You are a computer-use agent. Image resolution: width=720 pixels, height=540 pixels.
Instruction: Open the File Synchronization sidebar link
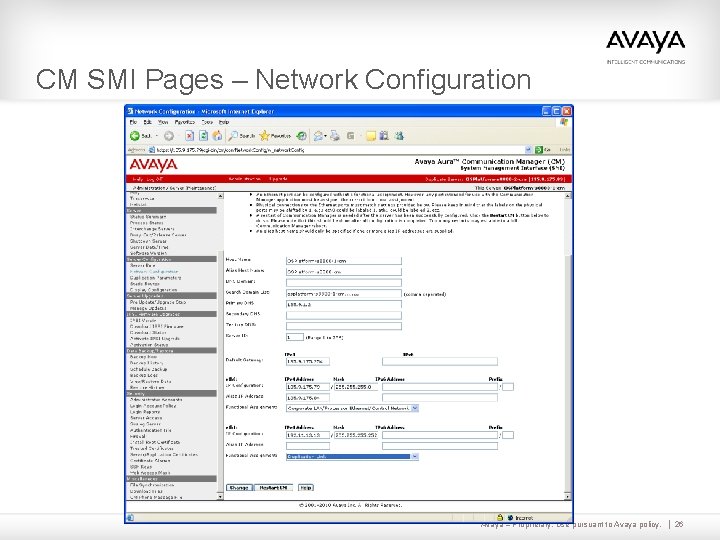(x=152, y=485)
